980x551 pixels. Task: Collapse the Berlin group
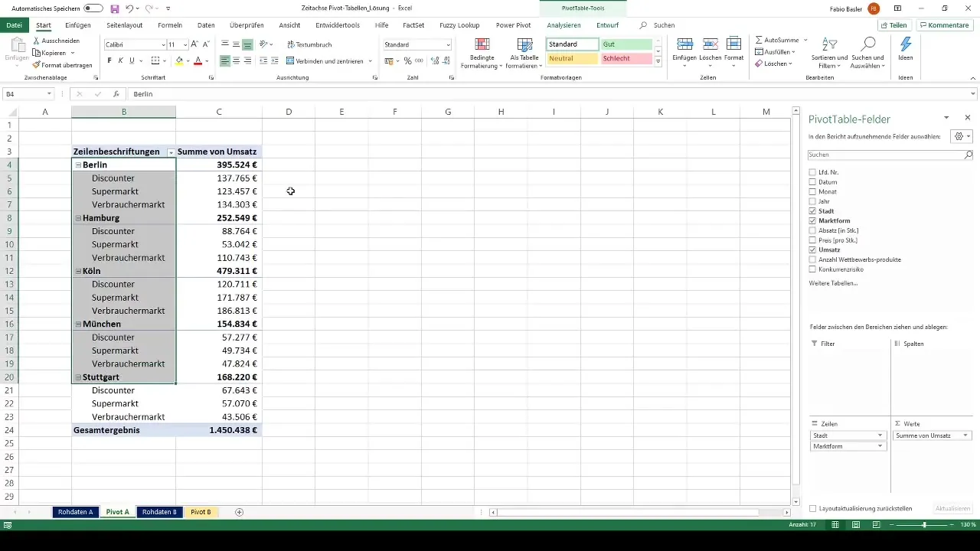(78, 165)
